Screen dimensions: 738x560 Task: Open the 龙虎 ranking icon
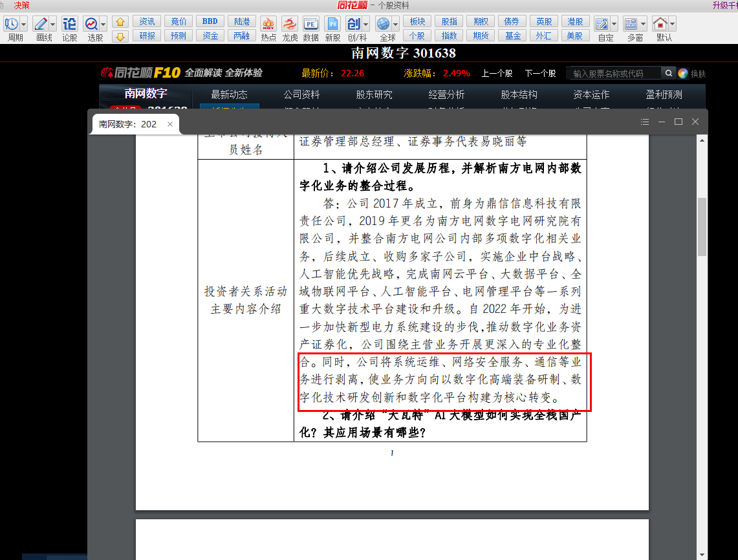(290, 24)
